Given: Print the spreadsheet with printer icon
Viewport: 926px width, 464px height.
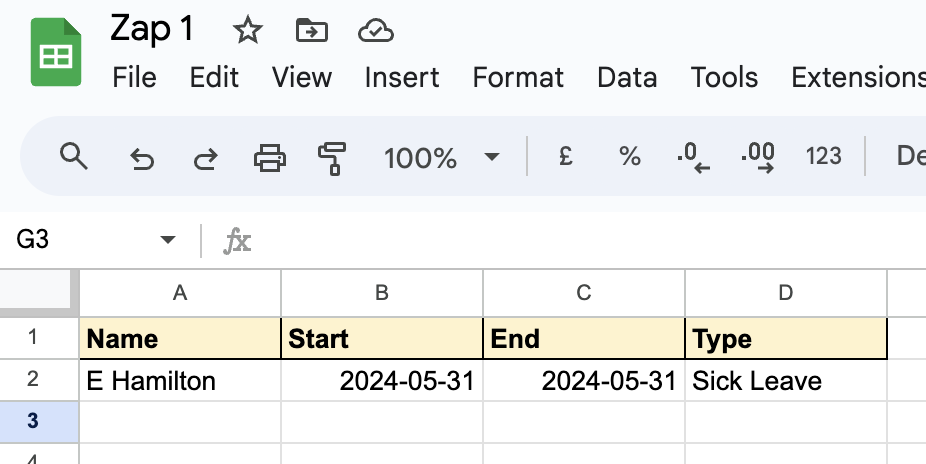Looking at the screenshot, I should click(270, 158).
